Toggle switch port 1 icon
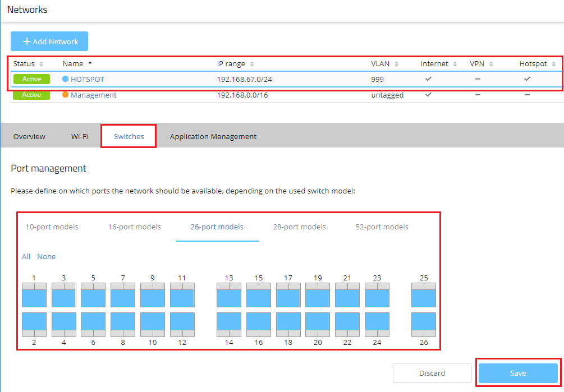This screenshot has height=392, width=564. pyautogui.click(x=34, y=295)
